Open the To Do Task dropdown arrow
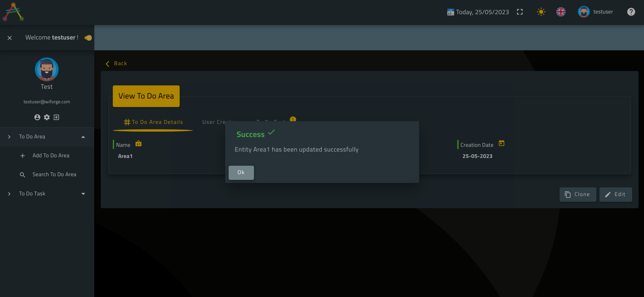The height and width of the screenshot is (297, 644). pos(83,194)
